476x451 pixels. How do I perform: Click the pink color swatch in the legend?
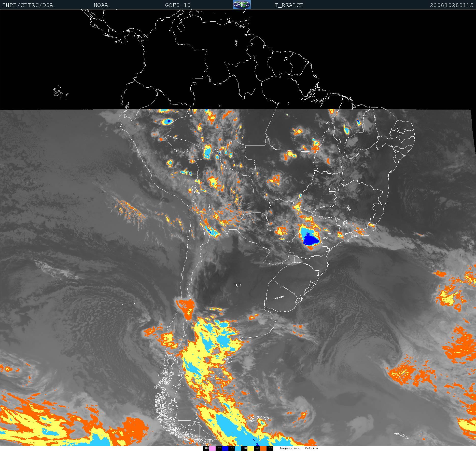(212, 448)
